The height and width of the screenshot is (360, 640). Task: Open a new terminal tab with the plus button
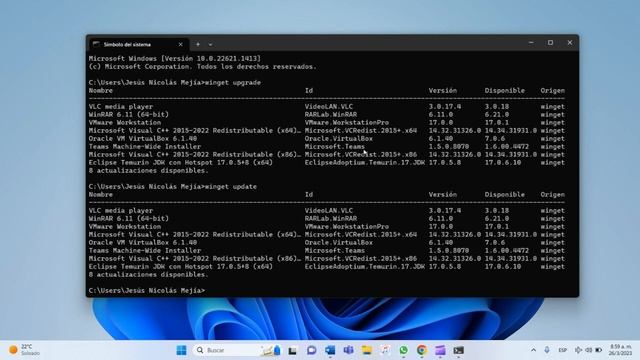point(198,44)
